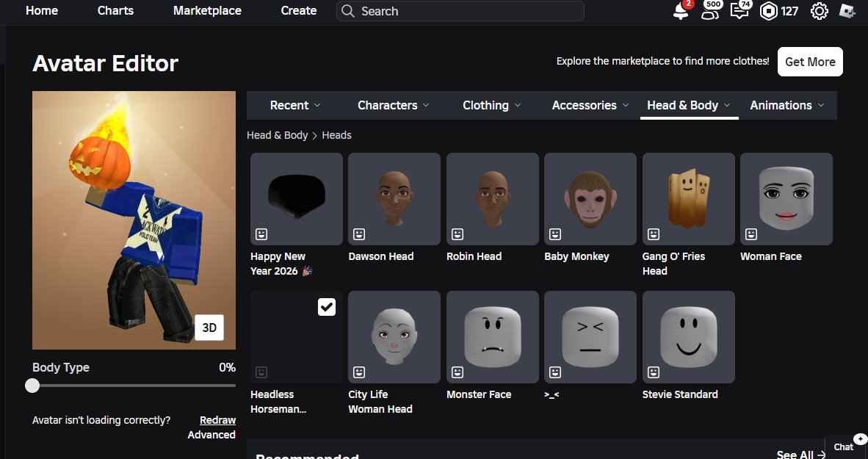Viewport: 868px width, 459px height.
Task: Click the Robux balance icon
Action: pos(768,12)
